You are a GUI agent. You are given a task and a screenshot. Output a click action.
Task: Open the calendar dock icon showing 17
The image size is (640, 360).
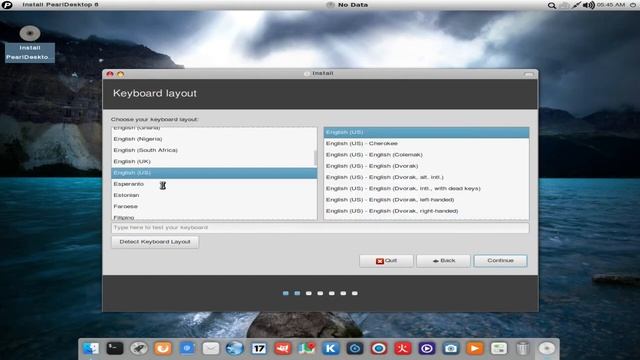[259, 348]
